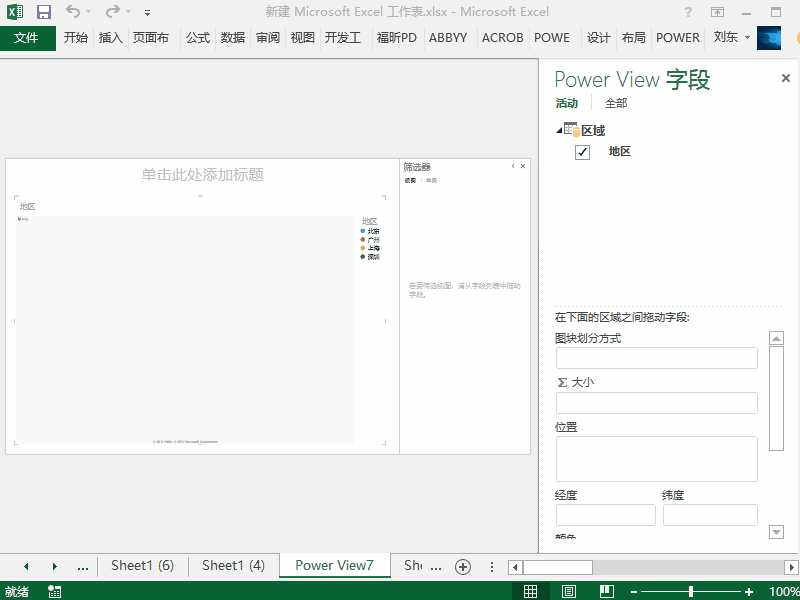Add a new sheet with plus button
Viewport: 800px width, 600px height.
click(463, 567)
